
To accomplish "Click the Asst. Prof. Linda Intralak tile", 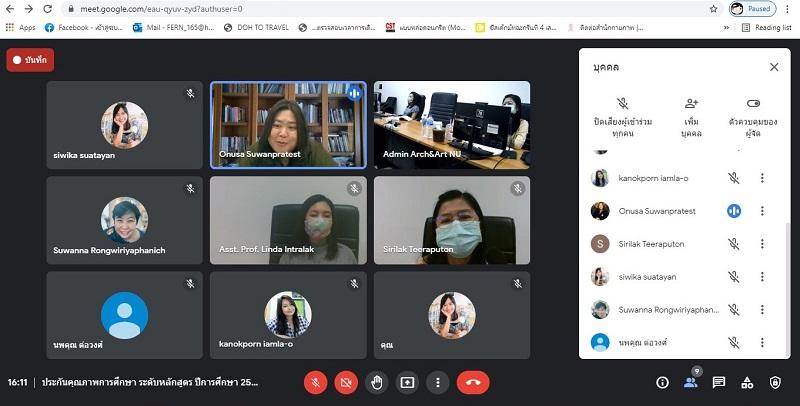I will 288,220.
